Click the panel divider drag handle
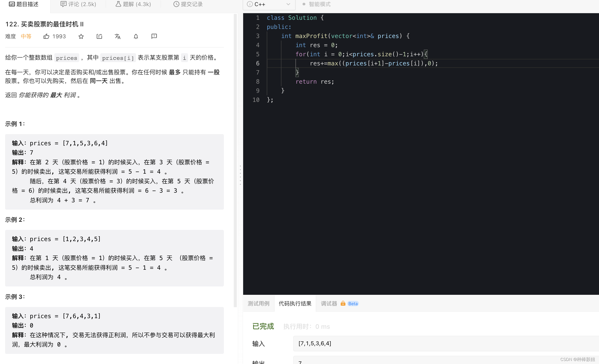The width and height of the screenshot is (599, 364). pyautogui.click(x=240, y=175)
